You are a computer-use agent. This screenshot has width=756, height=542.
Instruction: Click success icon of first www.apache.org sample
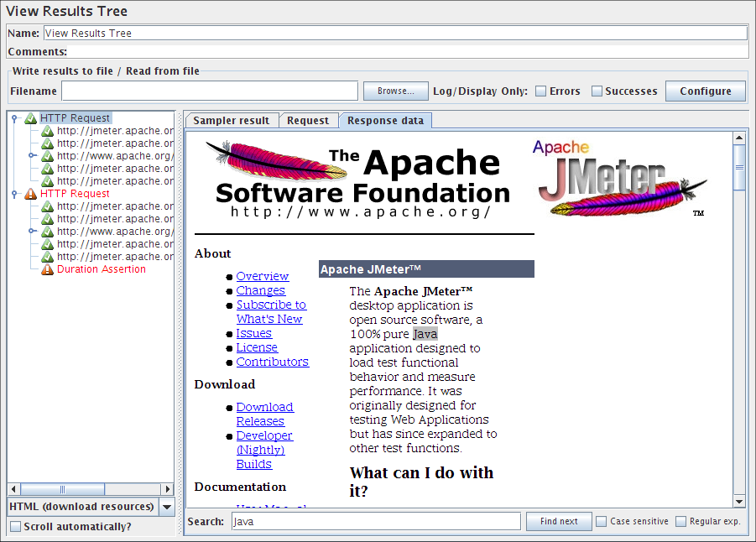pyautogui.click(x=48, y=156)
